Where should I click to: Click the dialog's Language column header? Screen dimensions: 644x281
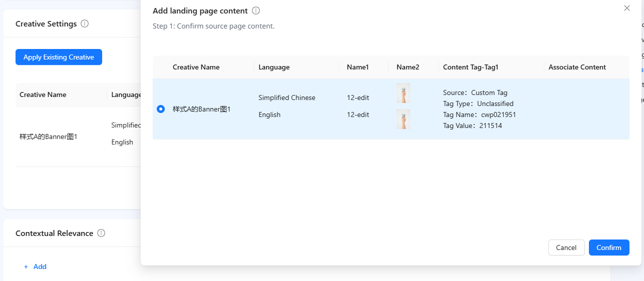point(274,67)
